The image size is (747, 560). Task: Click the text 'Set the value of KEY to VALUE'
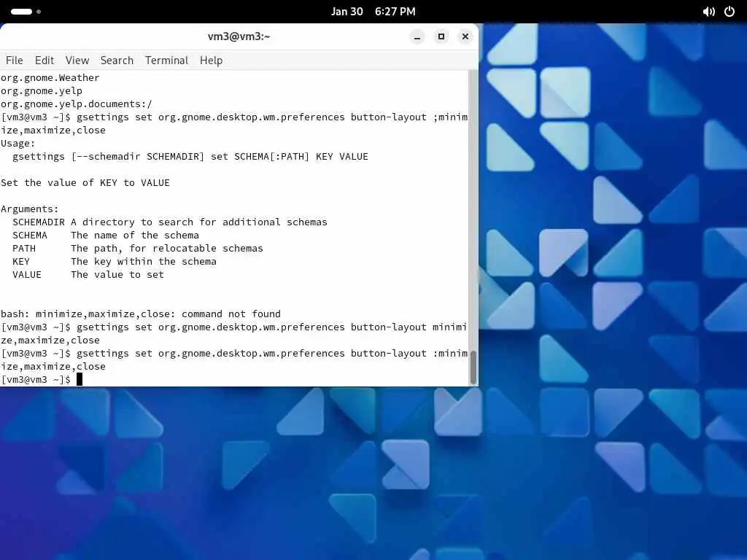(x=85, y=183)
